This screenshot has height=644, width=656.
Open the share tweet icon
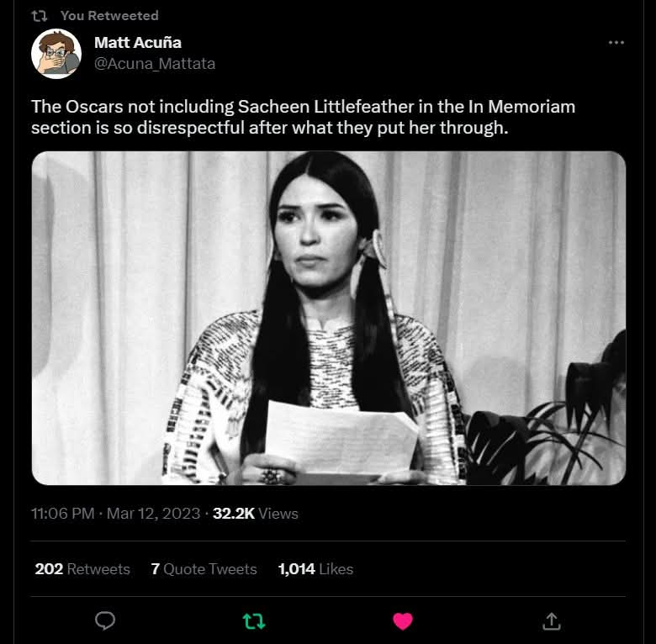pyautogui.click(x=552, y=621)
